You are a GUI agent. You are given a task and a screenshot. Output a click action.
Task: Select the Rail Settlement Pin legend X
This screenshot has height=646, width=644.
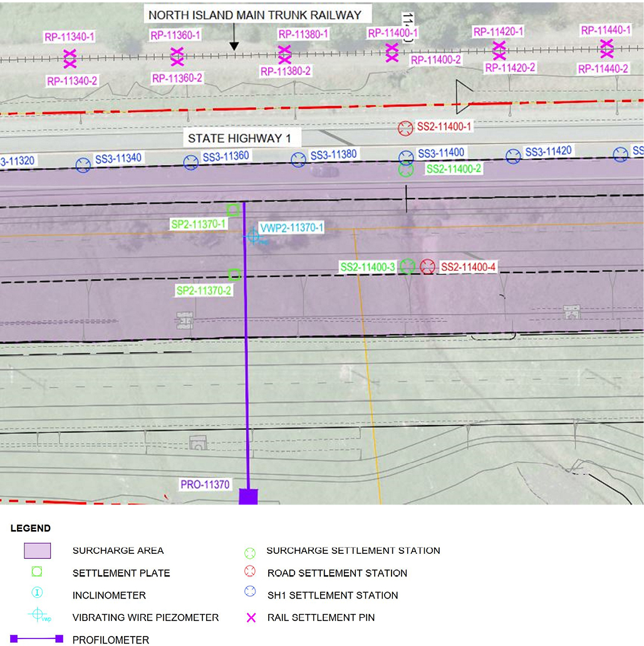(x=251, y=618)
